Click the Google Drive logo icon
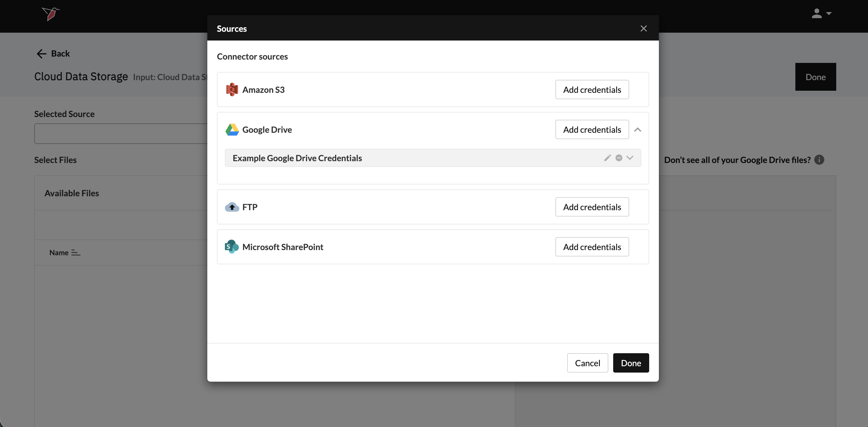The width and height of the screenshot is (868, 427). click(232, 130)
